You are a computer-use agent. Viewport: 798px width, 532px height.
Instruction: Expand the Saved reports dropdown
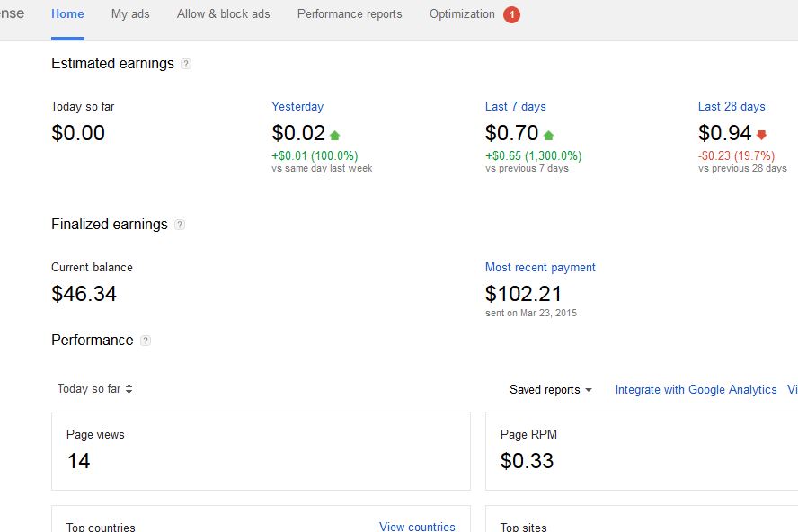pyautogui.click(x=551, y=390)
